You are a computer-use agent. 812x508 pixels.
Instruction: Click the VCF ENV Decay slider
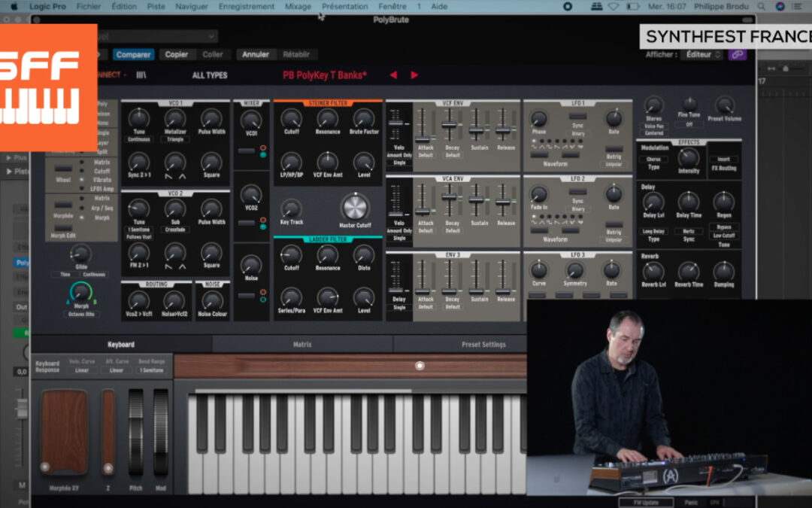450,125
